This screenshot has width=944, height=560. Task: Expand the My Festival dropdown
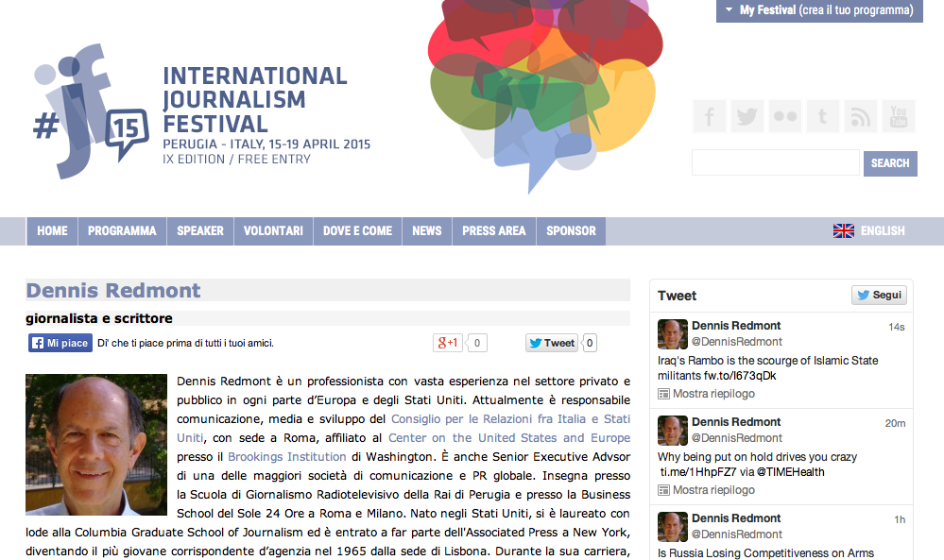tap(819, 10)
